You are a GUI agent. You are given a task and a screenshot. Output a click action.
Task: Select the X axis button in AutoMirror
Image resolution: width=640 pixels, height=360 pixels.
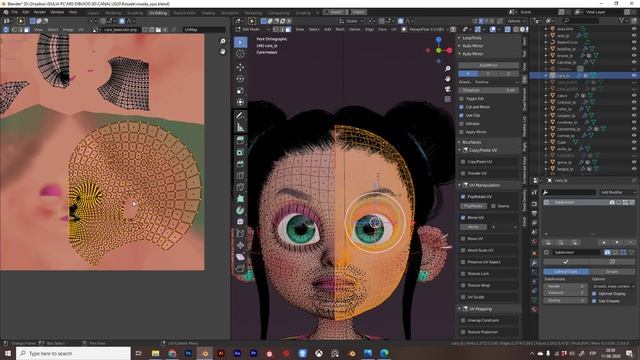468,73
